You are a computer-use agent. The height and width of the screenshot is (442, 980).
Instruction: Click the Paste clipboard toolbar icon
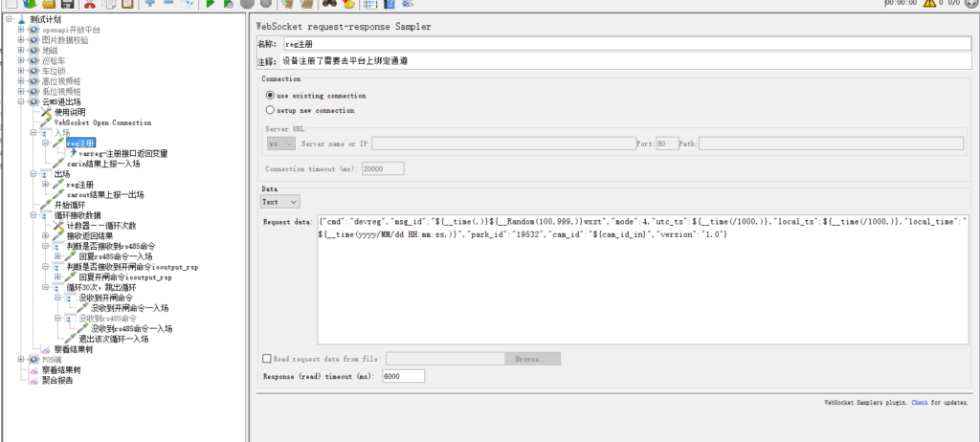(127, 4)
